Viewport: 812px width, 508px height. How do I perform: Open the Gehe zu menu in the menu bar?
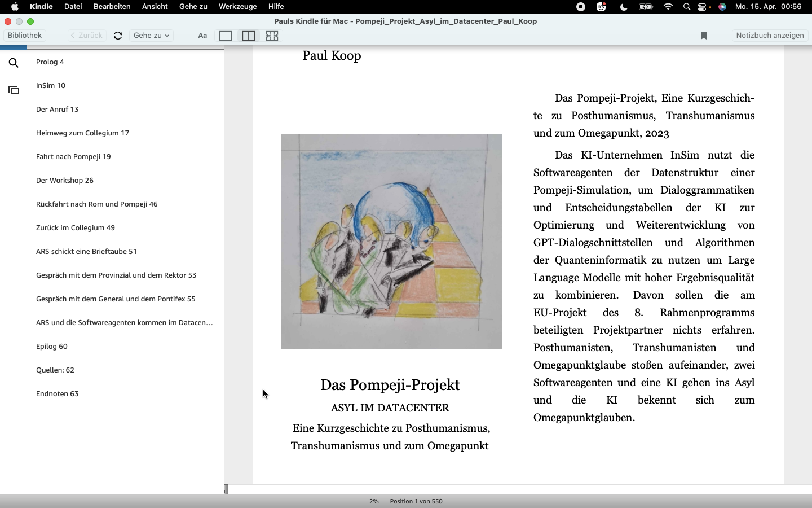193,7
